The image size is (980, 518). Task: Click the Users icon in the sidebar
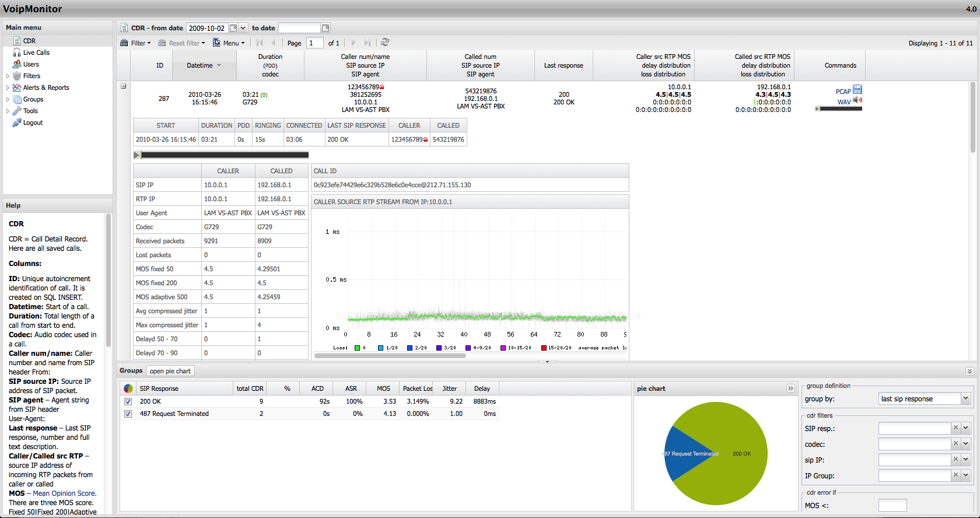17,64
